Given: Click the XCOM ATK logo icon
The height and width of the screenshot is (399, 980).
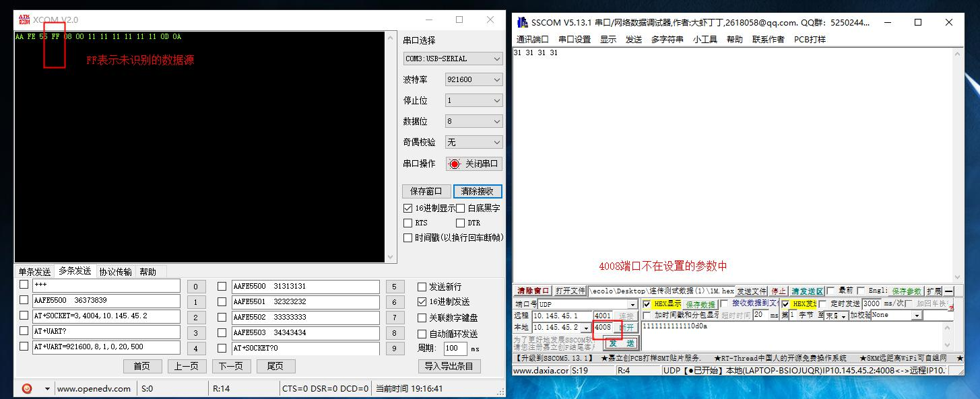Looking at the screenshot, I should [x=24, y=20].
